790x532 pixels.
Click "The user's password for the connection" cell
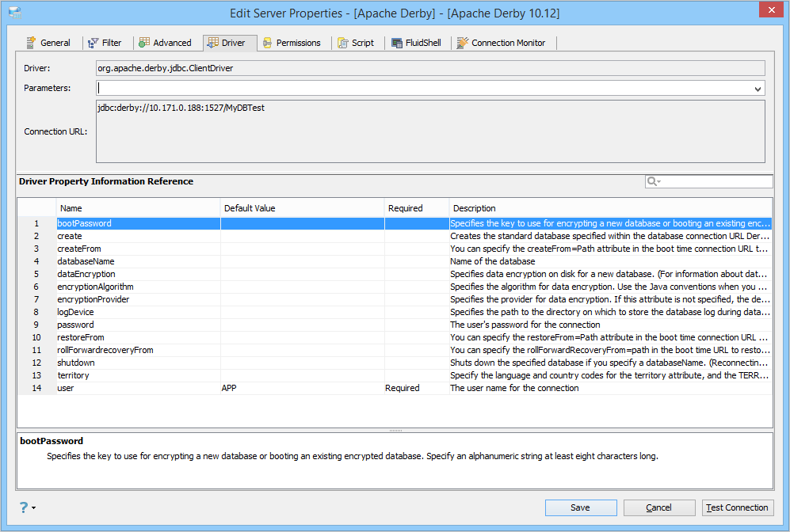click(610, 325)
